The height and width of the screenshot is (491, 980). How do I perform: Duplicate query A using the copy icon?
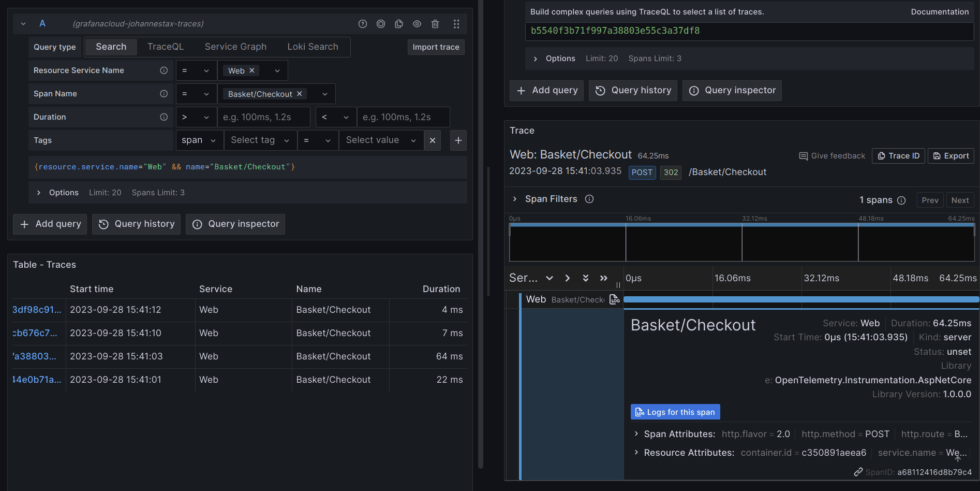[x=399, y=23]
